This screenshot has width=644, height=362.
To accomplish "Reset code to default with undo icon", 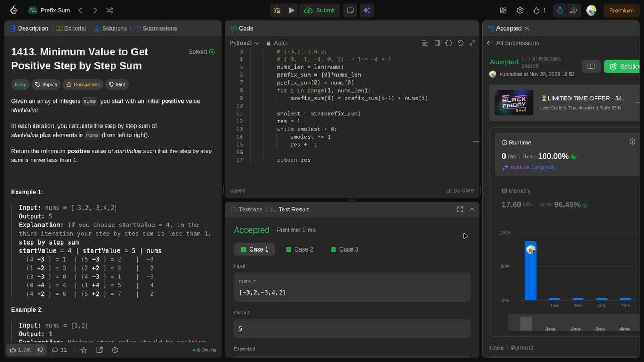I will click(x=460, y=43).
